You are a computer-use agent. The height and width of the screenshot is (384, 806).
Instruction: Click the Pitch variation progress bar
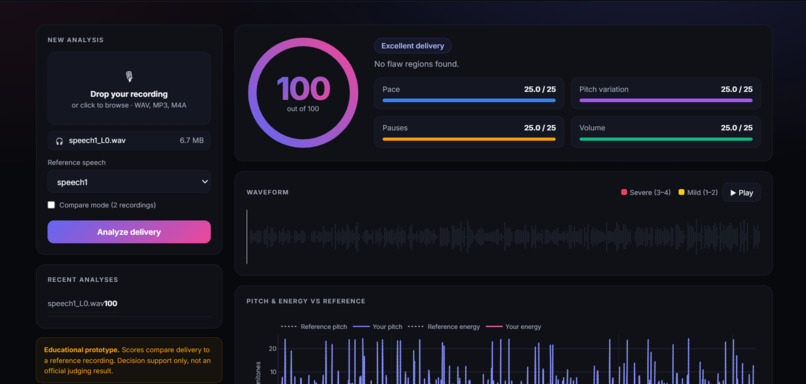pos(666,100)
